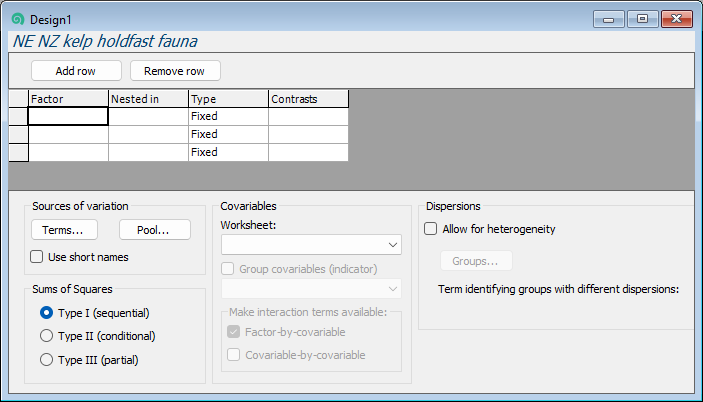The width and height of the screenshot is (703, 402).
Task: Select the first row header selector
Action: (x=18, y=116)
